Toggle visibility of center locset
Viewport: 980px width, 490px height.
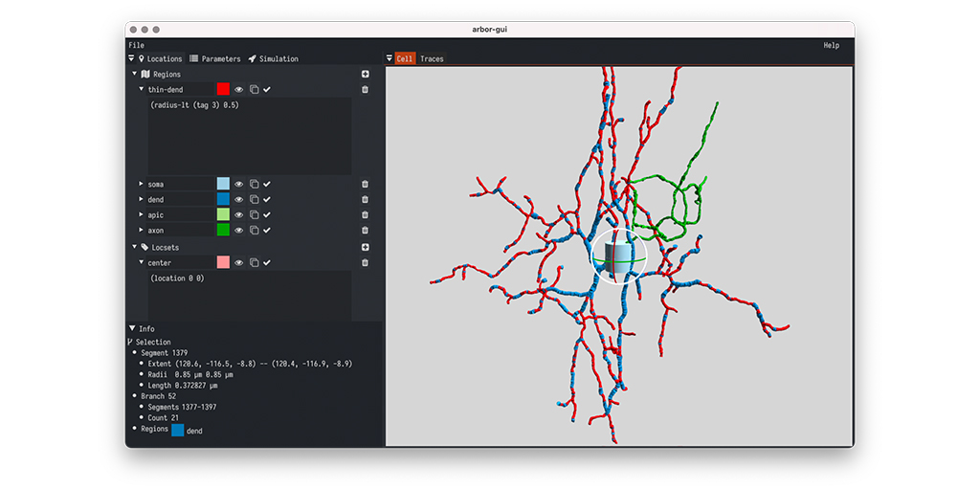coord(238,262)
